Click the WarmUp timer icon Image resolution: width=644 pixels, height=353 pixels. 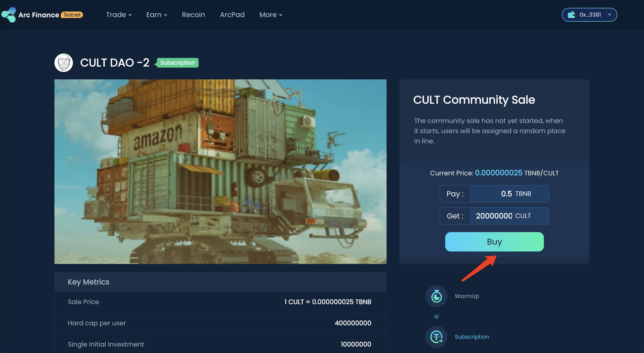436,296
